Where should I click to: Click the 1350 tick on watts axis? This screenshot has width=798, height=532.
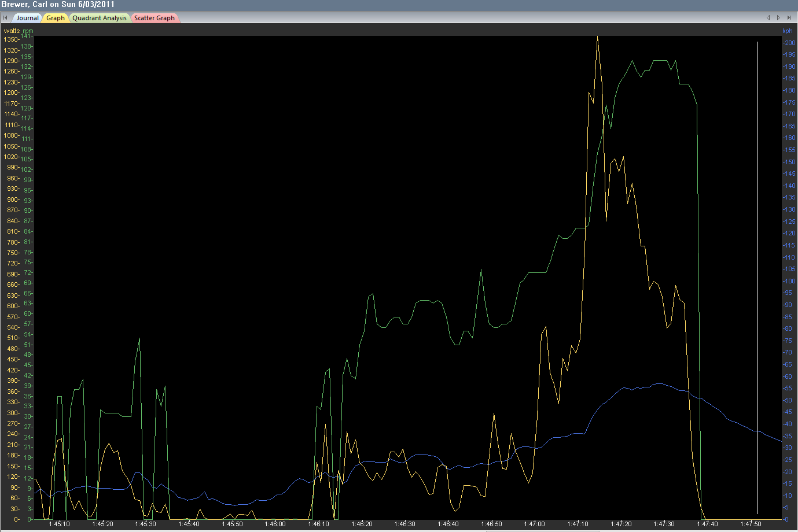pyautogui.click(x=11, y=39)
